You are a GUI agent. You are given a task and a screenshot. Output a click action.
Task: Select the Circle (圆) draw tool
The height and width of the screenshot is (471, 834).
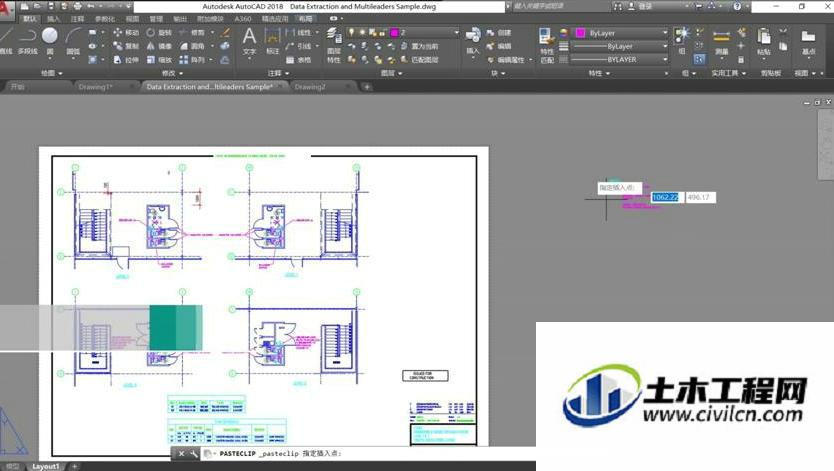pos(50,41)
